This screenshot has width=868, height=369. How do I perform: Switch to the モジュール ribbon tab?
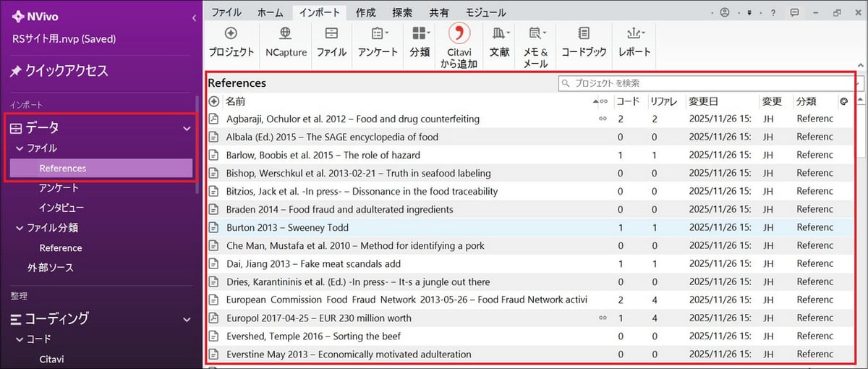(485, 12)
